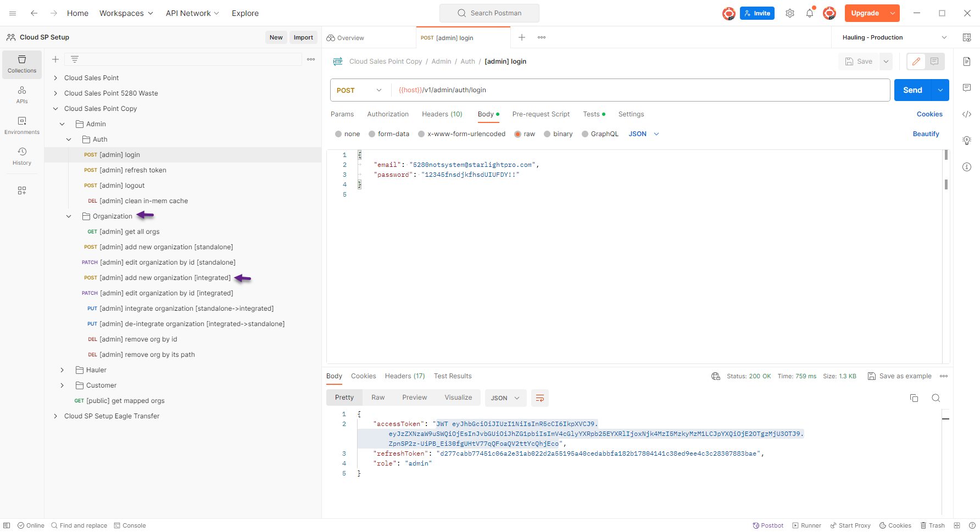This screenshot has height=532, width=980.
Task: Switch to the Authorization tab
Action: [x=388, y=114]
